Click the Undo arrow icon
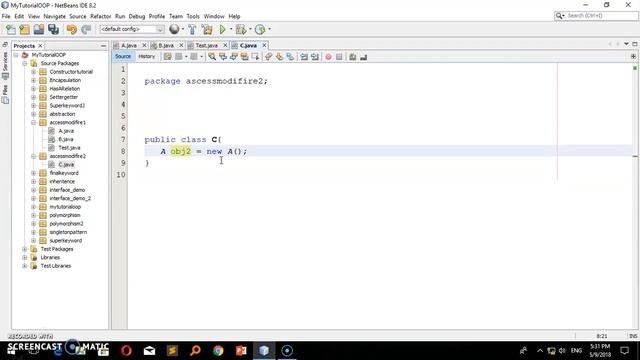This screenshot has width=640, height=360. (x=71, y=29)
